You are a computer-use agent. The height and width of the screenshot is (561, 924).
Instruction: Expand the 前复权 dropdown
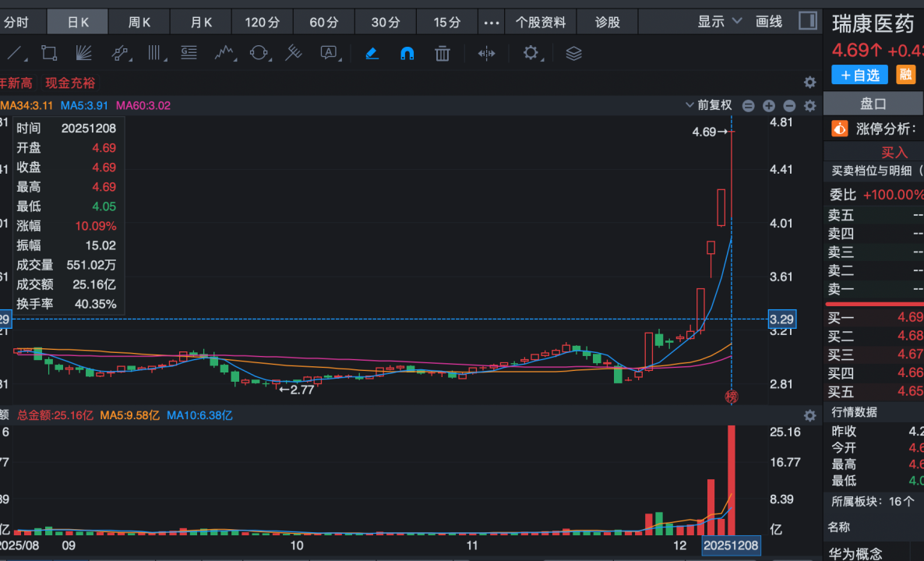click(708, 105)
